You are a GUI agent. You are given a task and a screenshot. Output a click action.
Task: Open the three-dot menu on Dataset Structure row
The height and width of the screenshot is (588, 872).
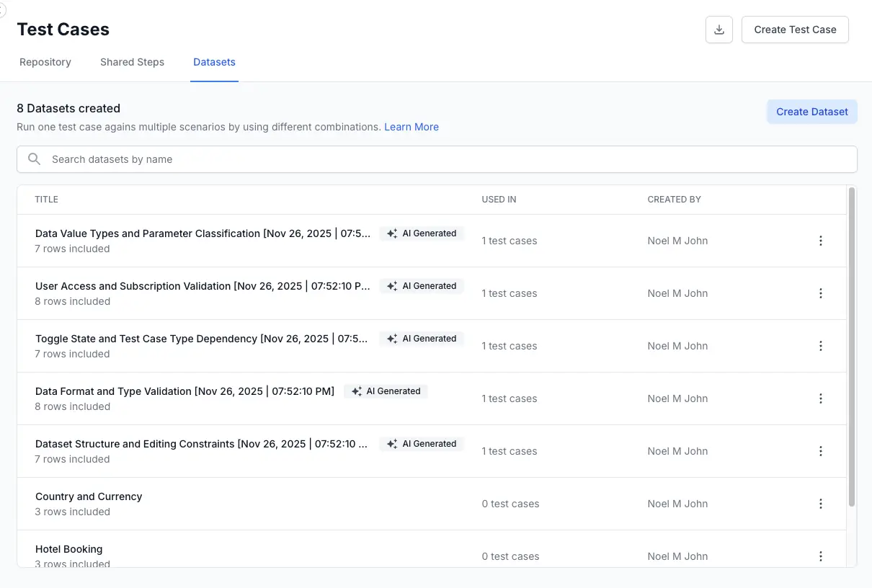[821, 451]
